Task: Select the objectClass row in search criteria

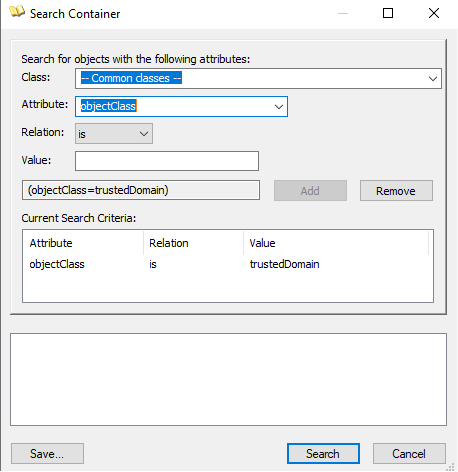Action: [228, 264]
